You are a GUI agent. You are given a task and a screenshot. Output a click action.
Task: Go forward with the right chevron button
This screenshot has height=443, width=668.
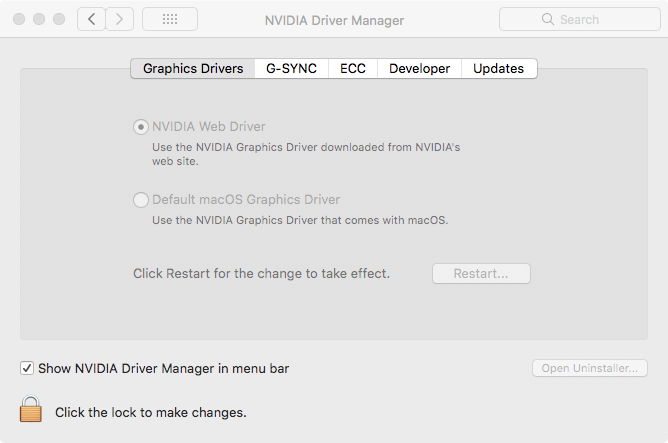[120, 19]
